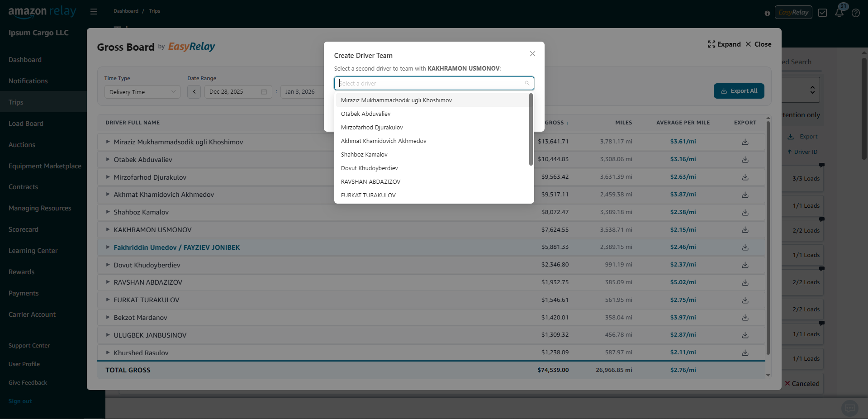Expand Fakhriddin Umedov / FAYZIEV JONIBEK row
Screen dimensions: 868x419
pyautogui.click(x=108, y=247)
